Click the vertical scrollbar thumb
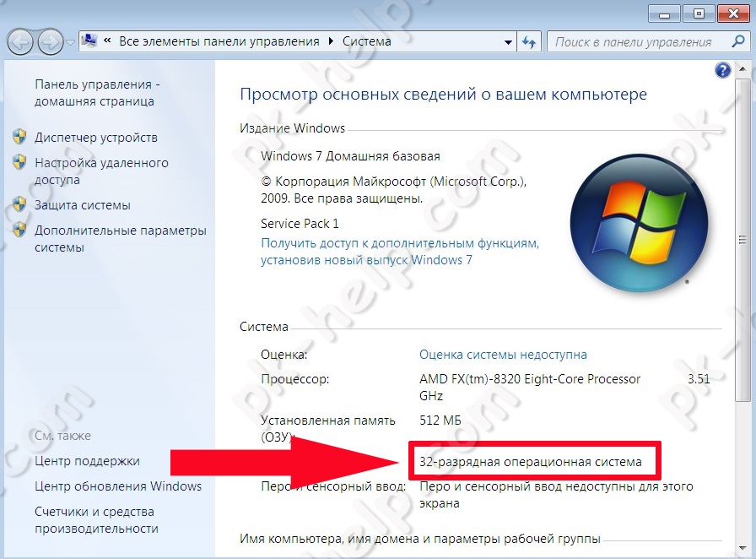This screenshot has width=756, height=559. 742,240
